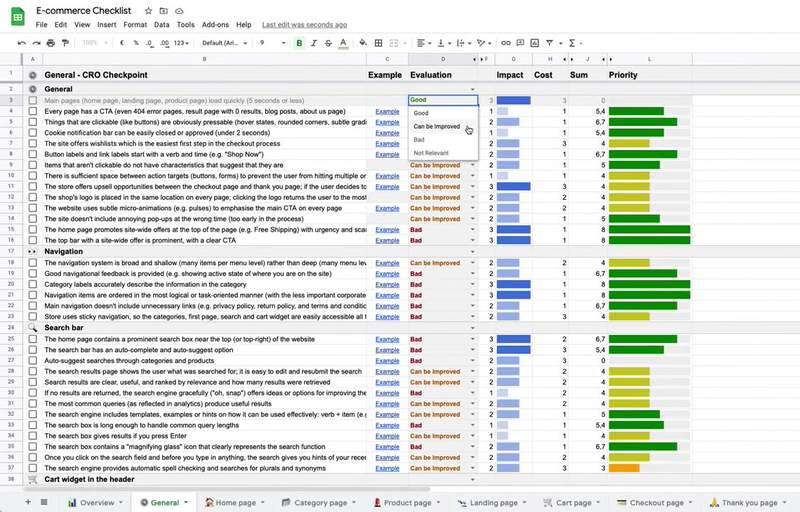Open the font size dropdown
800x512 pixels.
pyautogui.click(x=273, y=43)
